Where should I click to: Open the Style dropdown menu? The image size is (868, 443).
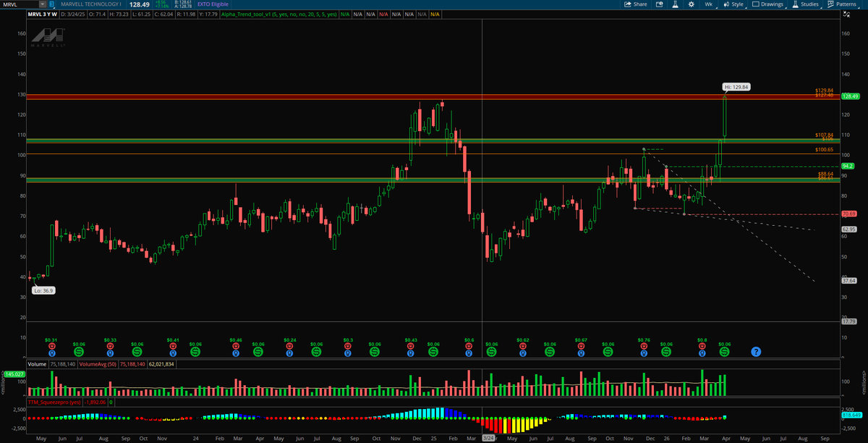[733, 4]
